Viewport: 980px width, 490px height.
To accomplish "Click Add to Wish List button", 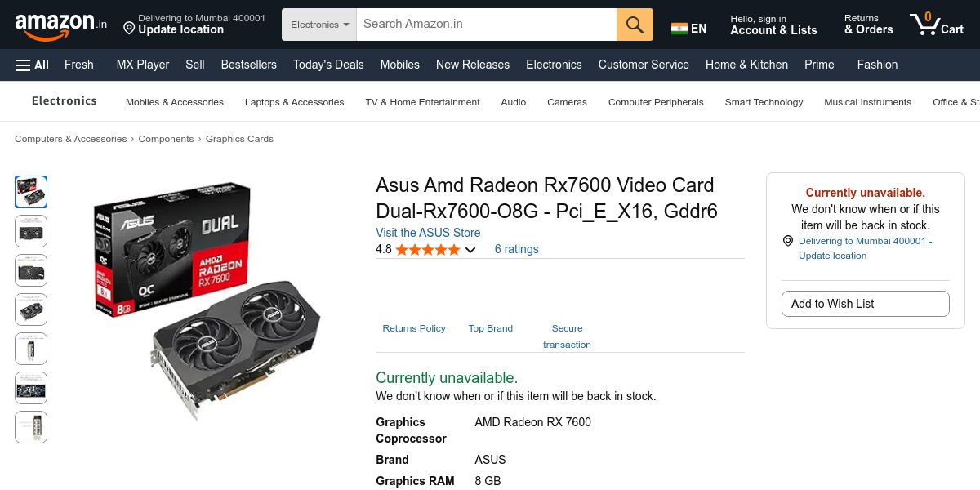I will tap(866, 304).
